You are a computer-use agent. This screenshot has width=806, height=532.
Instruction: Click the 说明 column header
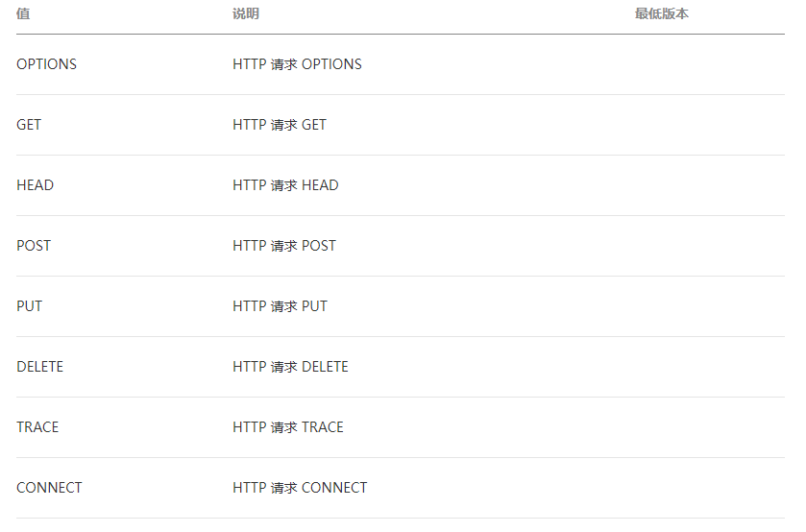pyautogui.click(x=246, y=13)
